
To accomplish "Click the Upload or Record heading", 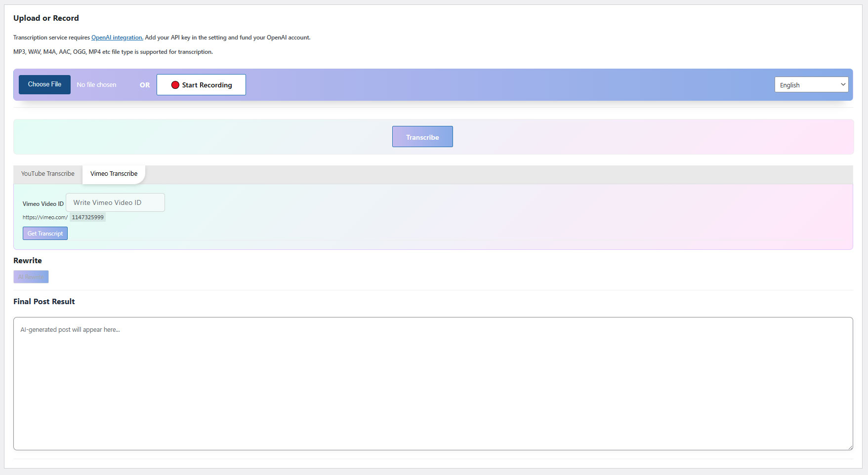I will [46, 18].
